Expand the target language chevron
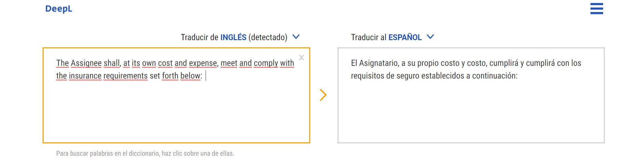This screenshot has height=160, width=644. click(430, 37)
